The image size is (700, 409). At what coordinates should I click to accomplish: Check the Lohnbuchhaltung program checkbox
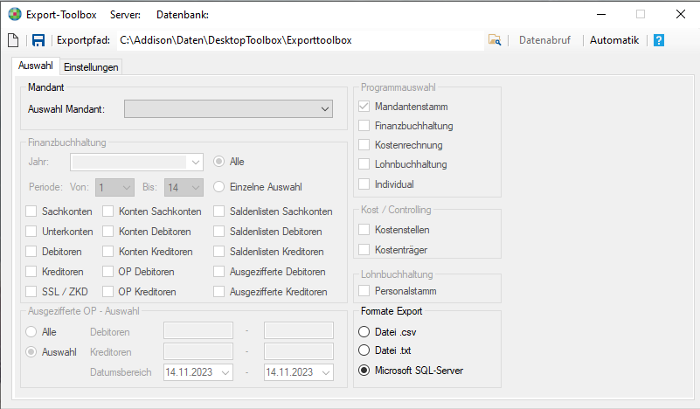point(364,164)
